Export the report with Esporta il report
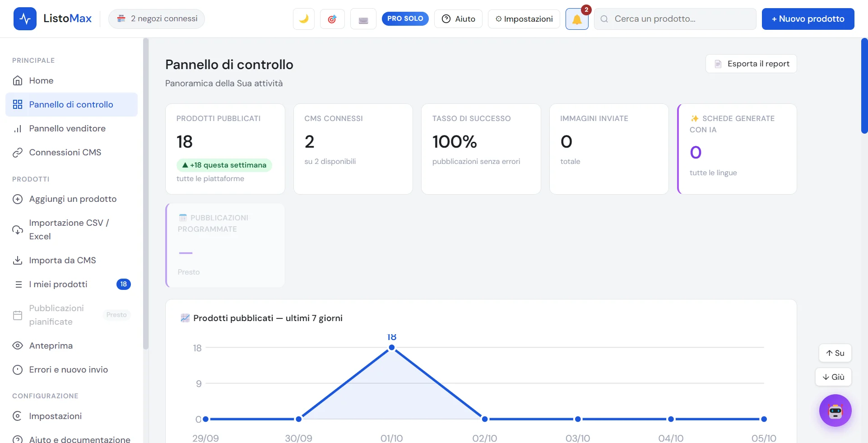This screenshot has height=443, width=868. [x=751, y=64]
